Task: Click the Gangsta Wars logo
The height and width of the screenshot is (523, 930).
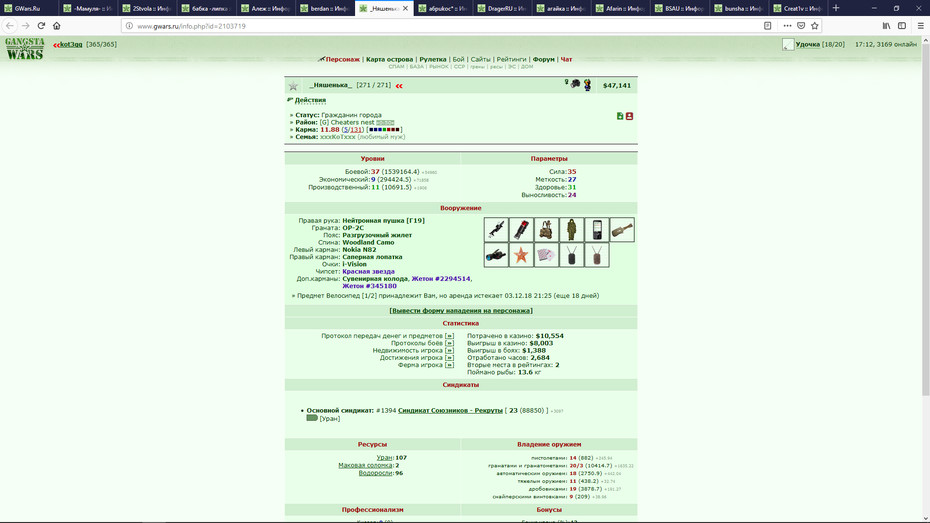Action: coord(25,49)
